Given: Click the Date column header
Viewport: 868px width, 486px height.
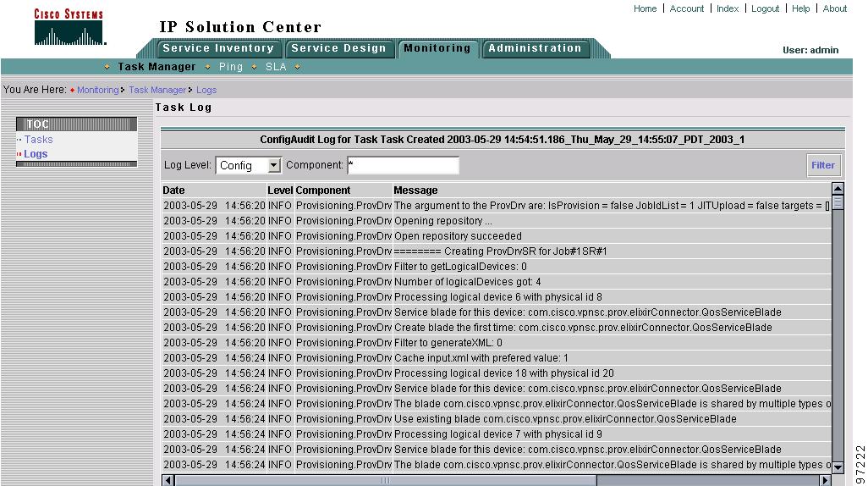Looking at the screenshot, I should pos(173,190).
